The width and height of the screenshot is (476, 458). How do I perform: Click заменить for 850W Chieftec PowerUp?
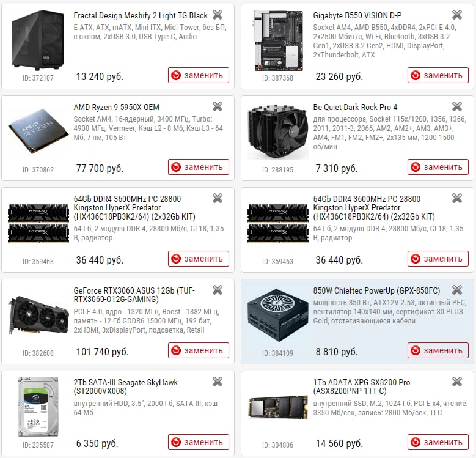coord(438,350)
